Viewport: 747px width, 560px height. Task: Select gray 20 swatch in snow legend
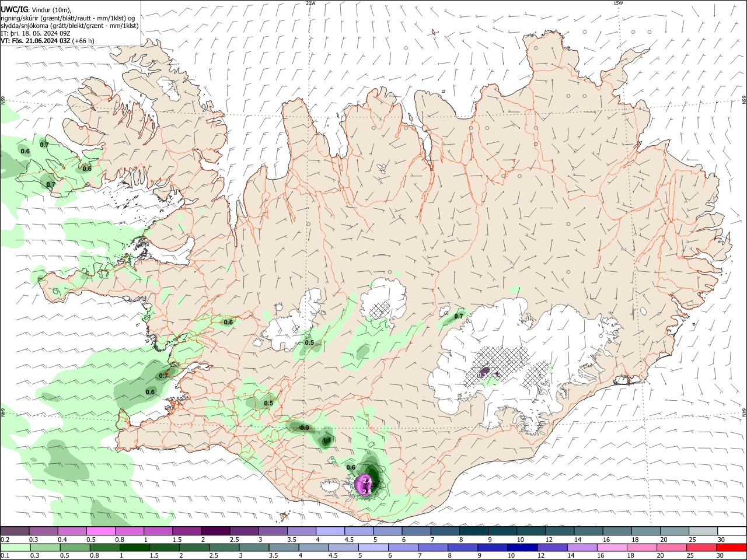pyautogui.click(x=675, y=531)
